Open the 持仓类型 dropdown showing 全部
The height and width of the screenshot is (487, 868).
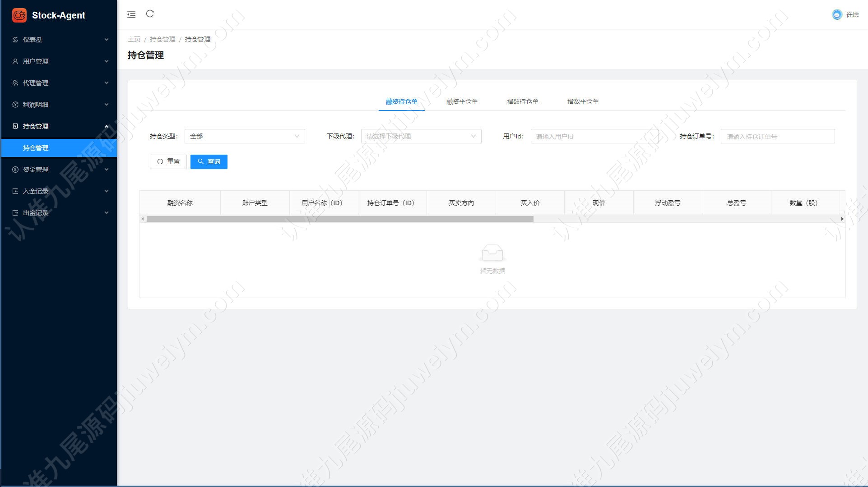tap(245, 136)
